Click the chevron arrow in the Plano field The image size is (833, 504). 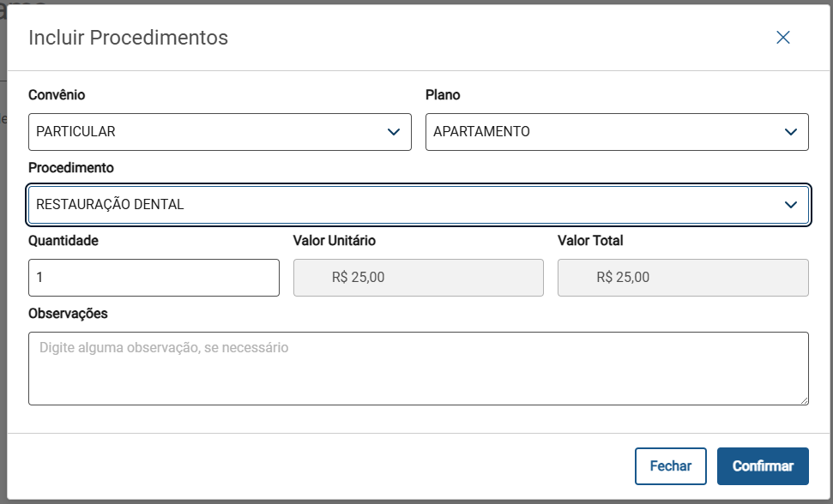pyautogui.click(x=791, y=132)
